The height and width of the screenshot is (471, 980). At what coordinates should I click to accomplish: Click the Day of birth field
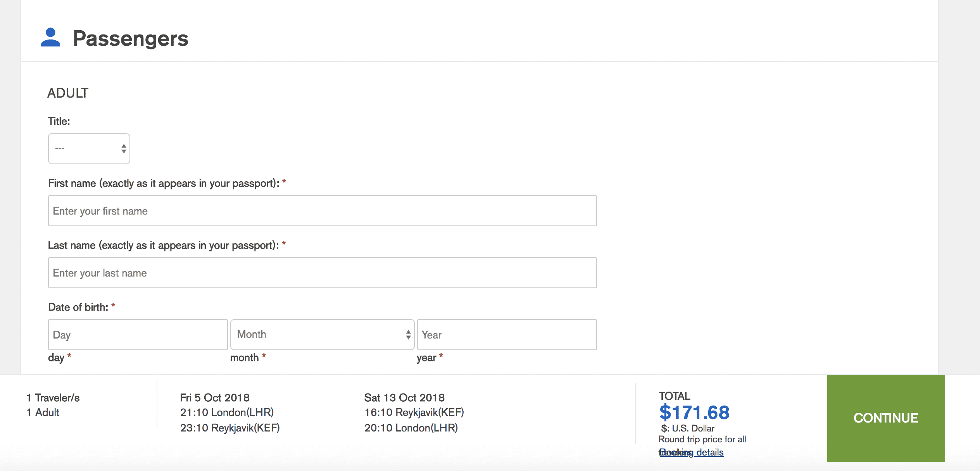click(138, 335)
